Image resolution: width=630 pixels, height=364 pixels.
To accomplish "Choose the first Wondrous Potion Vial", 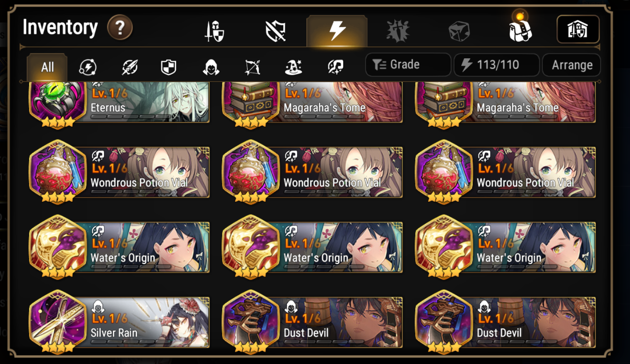I will (x=119, y=172).
